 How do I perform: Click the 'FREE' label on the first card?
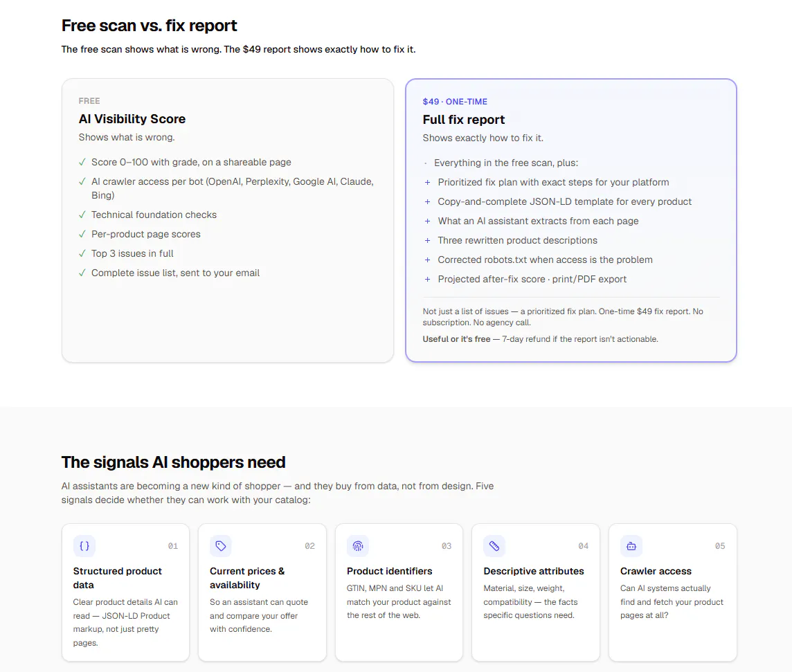[89, 101]
